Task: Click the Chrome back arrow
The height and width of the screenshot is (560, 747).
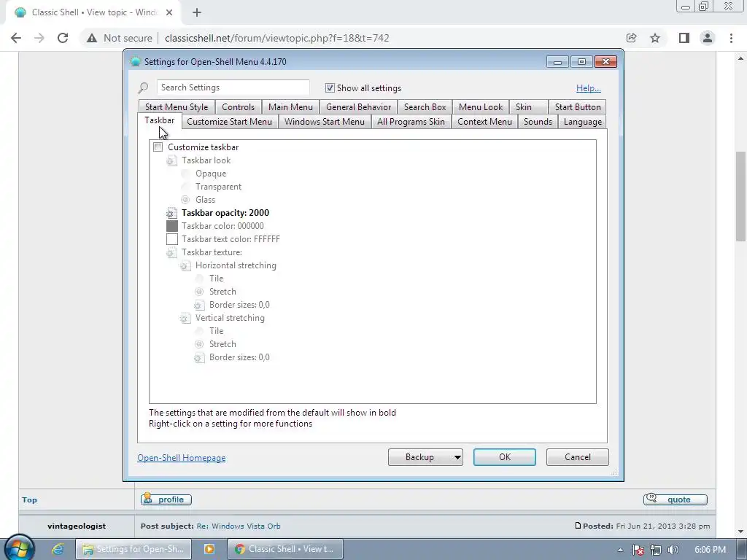Action: [x=16, y=38]
